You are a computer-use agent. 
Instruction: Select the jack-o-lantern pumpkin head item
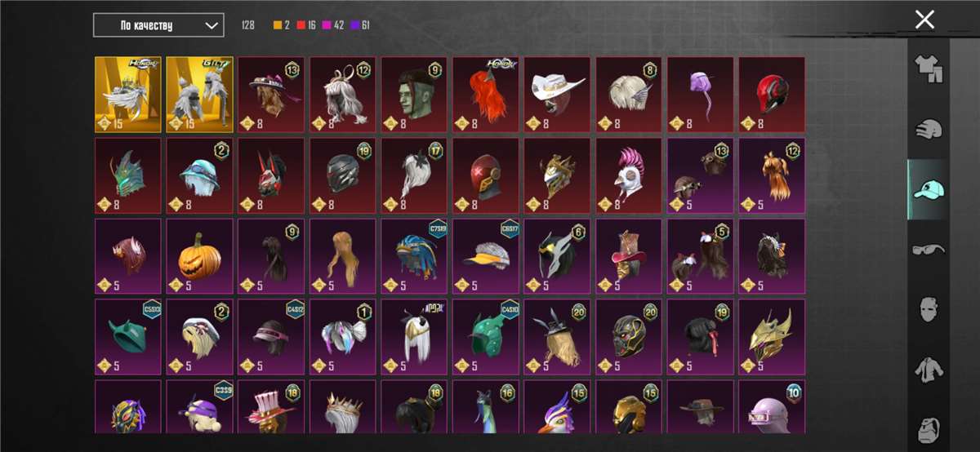200,256
